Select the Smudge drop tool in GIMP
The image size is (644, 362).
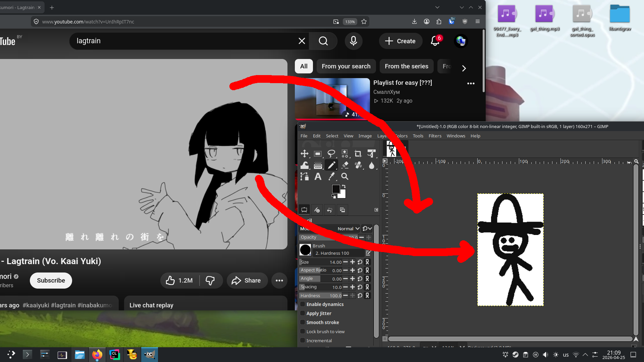coord(371,165)
